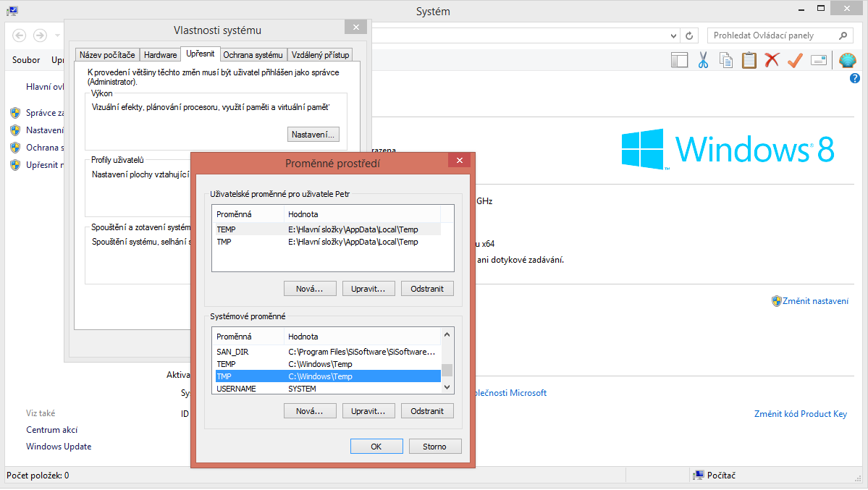Click Nastavení button under Výkon

pos(313,135)
